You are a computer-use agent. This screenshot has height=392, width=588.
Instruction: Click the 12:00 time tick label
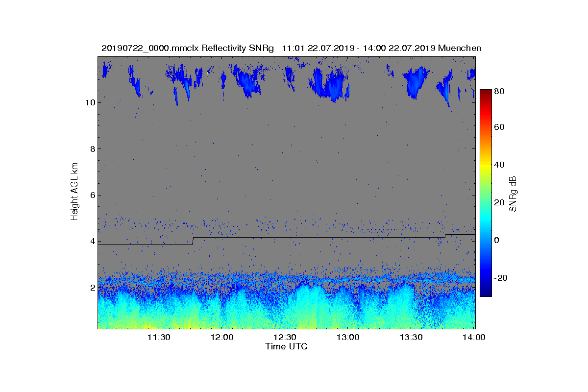click(222, 337)
